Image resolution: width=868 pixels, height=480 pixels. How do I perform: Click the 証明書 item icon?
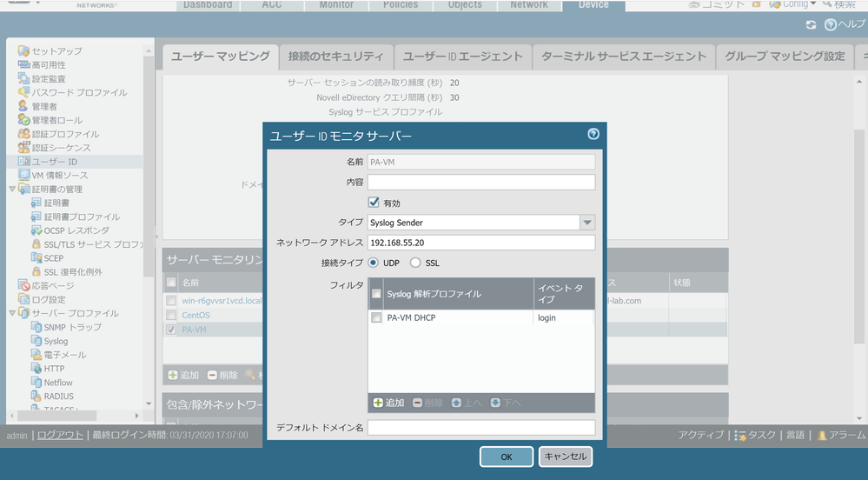pyautogui.click(x=36, y=203)
